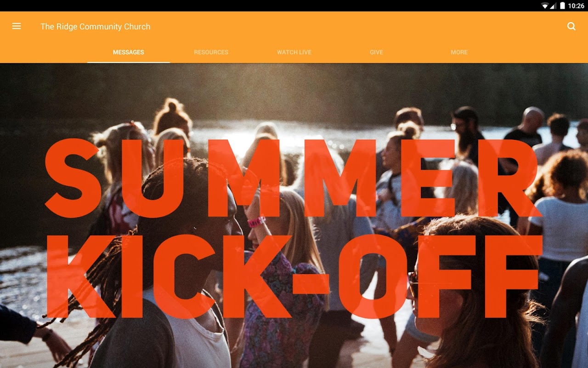Switch to the Resources tab
The height and width of the screenshot is (368, 588).
[x=211, y=52]
